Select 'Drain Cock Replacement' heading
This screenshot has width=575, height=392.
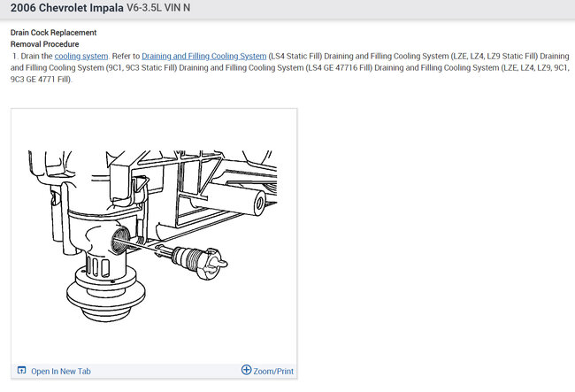click(54, 33)
